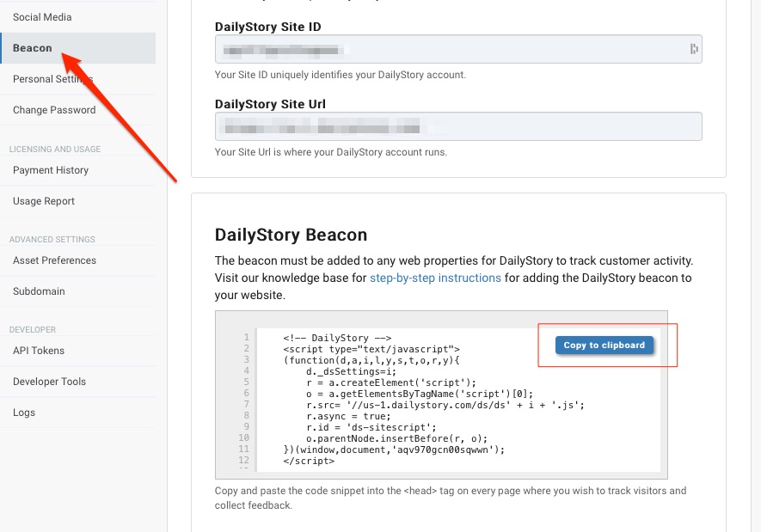Click the Site ID description text
761x532 pixels.
pyautogui.click(x=341, y=75)
